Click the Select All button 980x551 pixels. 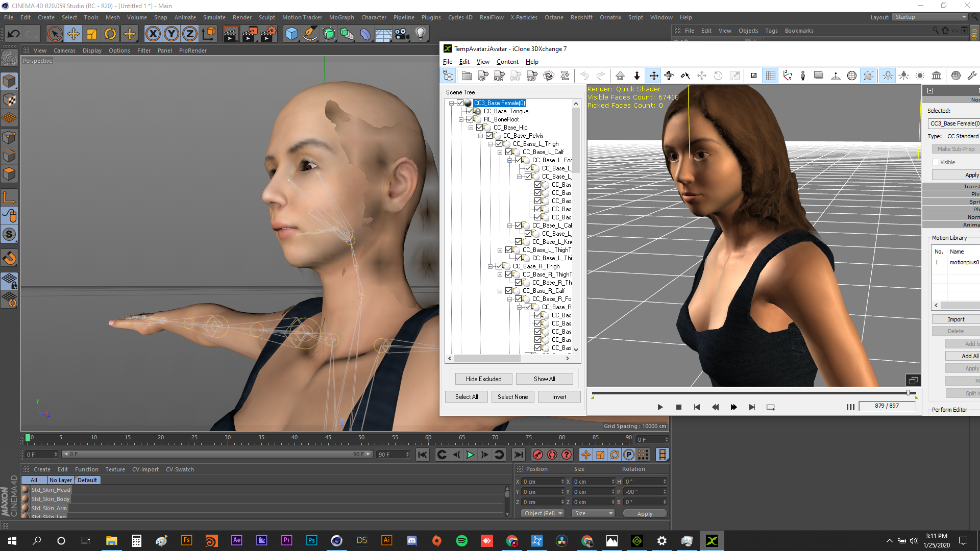click(467, 397)
